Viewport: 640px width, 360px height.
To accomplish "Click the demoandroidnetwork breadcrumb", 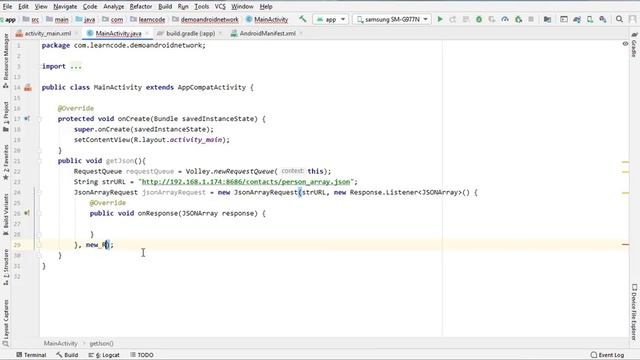I will click(x=205, y=20).
